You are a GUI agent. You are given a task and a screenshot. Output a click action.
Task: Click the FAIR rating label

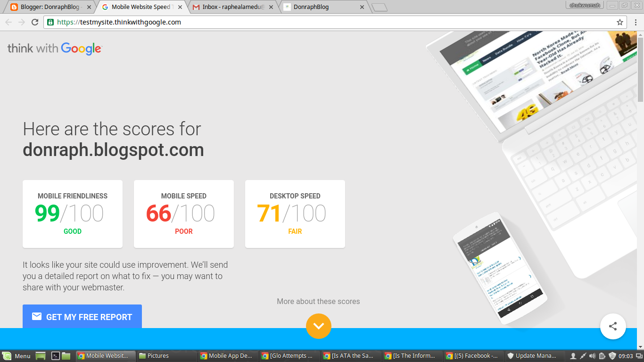[x=295, y=231]
